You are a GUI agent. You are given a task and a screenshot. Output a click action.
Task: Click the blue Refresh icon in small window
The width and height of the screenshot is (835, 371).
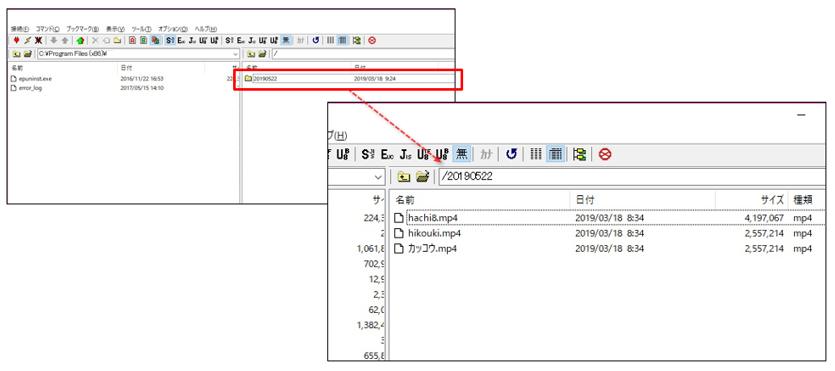316,40
